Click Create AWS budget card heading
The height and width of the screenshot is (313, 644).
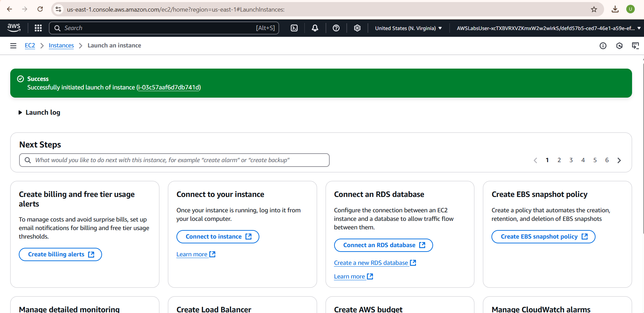click(x=368, y=309)
